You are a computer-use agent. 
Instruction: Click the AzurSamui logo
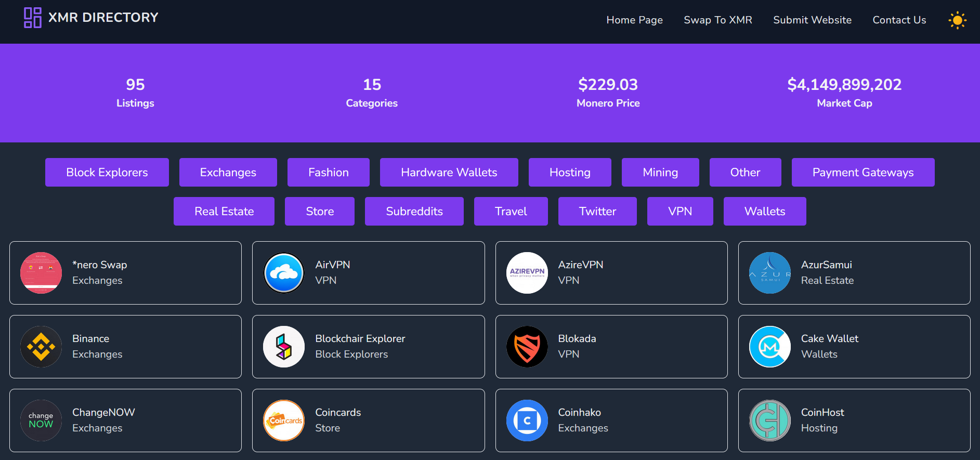click(x=770, y=273)
